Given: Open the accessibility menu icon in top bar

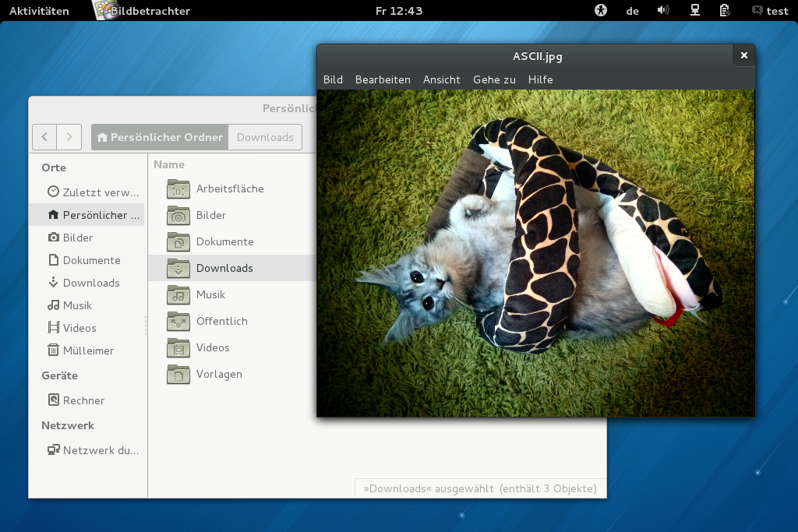Looking at the screenshot, I should pos(601,10).
